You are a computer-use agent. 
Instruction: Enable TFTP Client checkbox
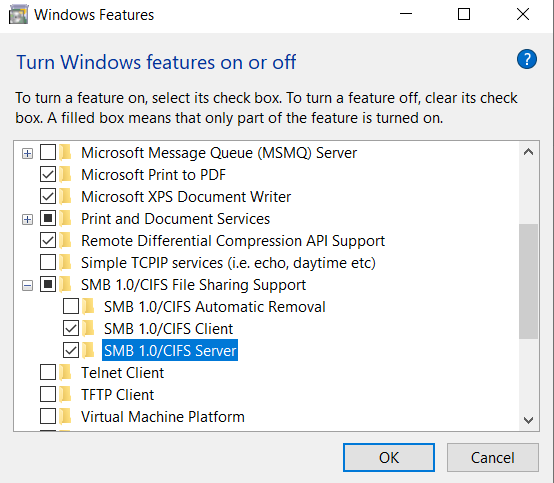48,394
